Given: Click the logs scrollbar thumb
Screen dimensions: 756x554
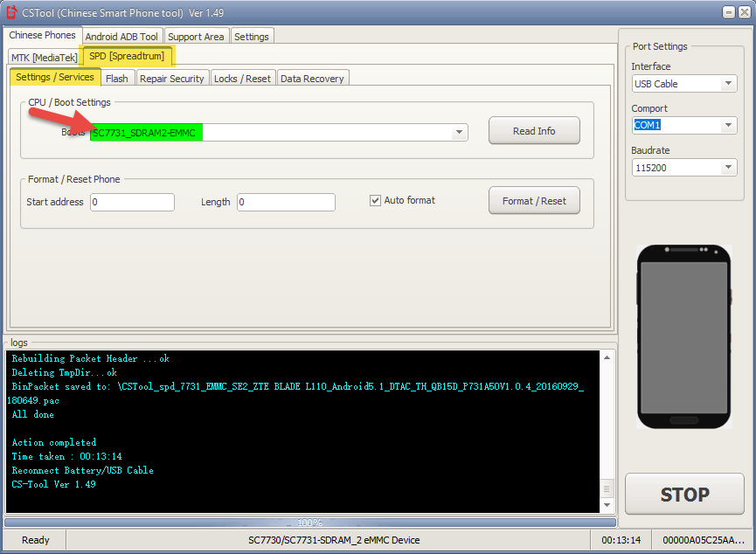Looking at the screenshot, I should coord(607,488).
